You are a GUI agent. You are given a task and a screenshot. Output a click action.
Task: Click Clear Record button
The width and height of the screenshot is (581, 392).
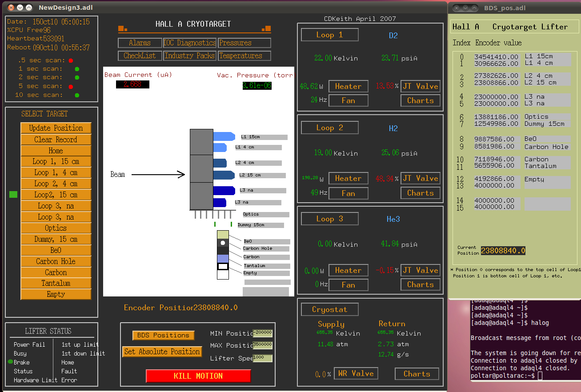(56, 140)
